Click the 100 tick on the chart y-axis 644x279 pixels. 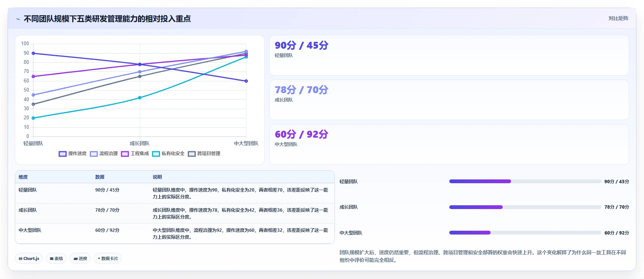click(x=25, y=44)
